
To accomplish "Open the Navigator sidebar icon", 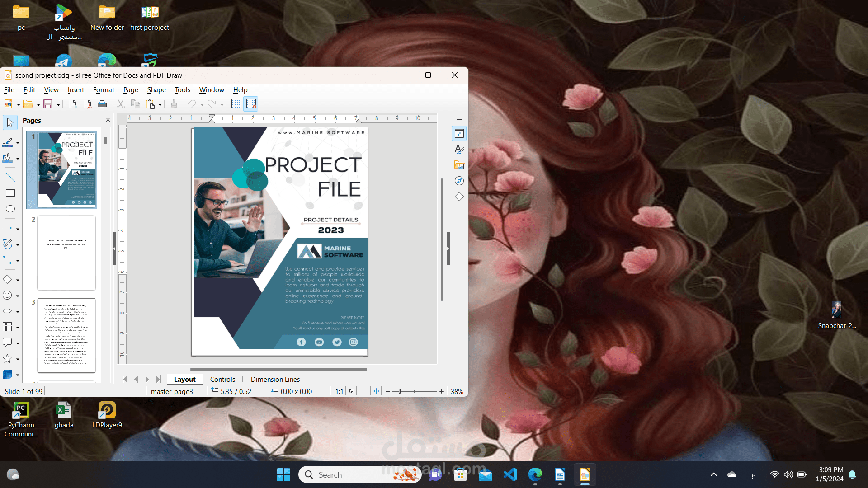I will click(459, 181).
